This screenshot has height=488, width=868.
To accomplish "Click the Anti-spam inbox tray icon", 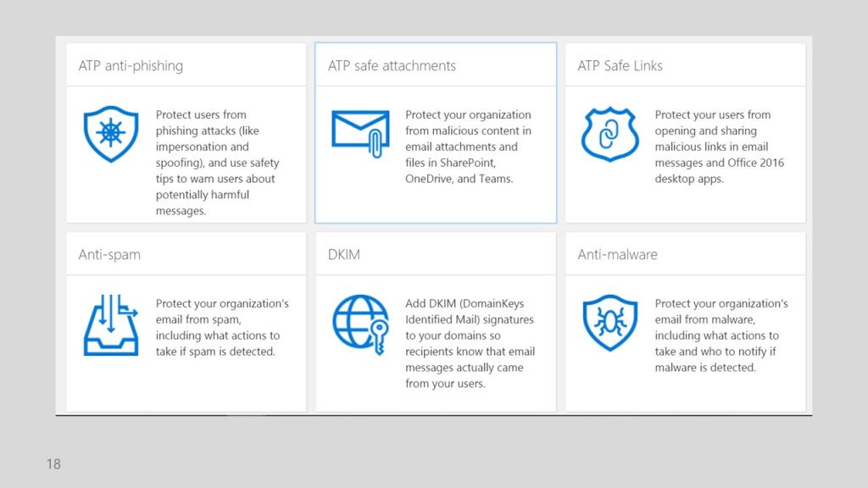I will pos(111,324).
